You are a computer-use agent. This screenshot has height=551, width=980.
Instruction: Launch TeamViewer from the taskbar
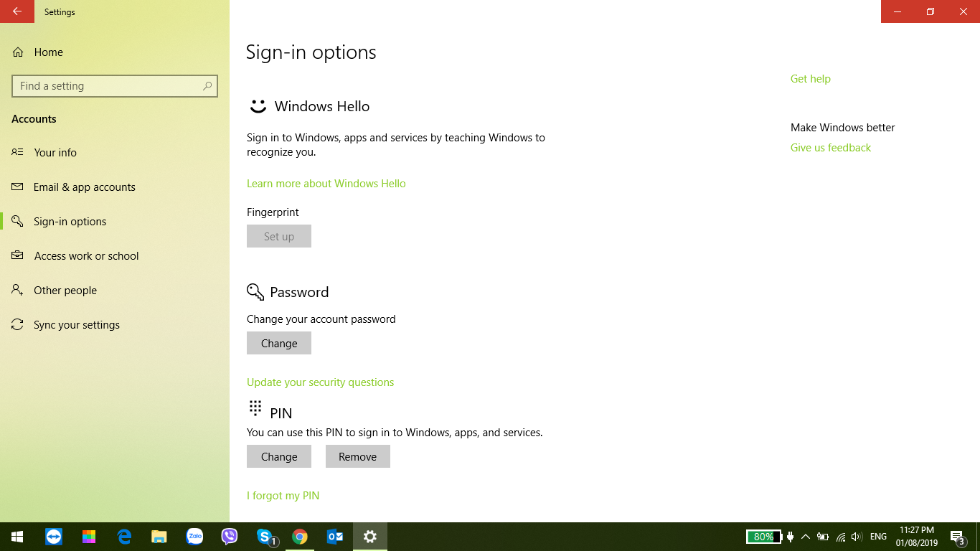click(54, 537)
